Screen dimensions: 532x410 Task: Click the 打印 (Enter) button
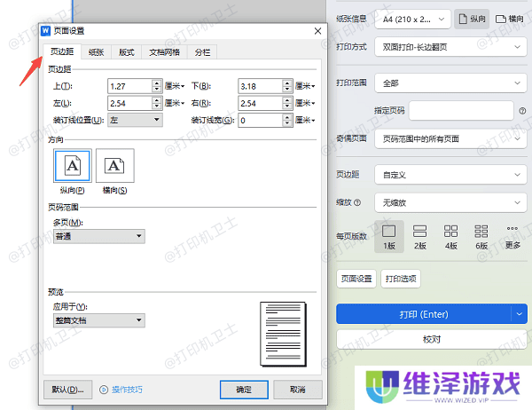424,314
